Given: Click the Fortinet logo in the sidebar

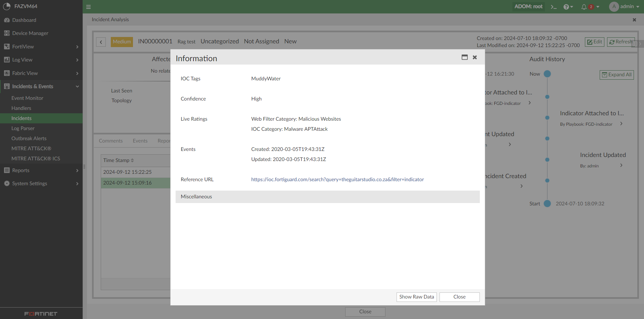Looking at the screenshot, I should click(41, 314).
